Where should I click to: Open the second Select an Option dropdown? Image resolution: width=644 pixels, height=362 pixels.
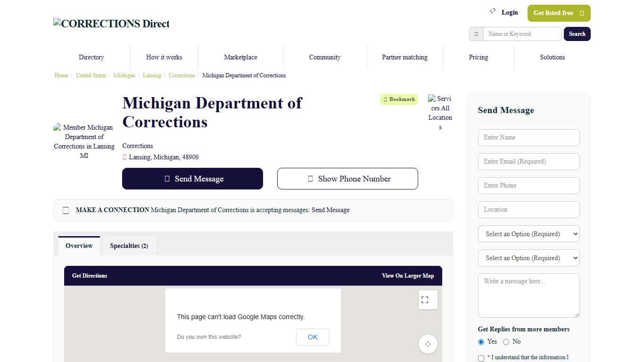(x=528, y=258)
